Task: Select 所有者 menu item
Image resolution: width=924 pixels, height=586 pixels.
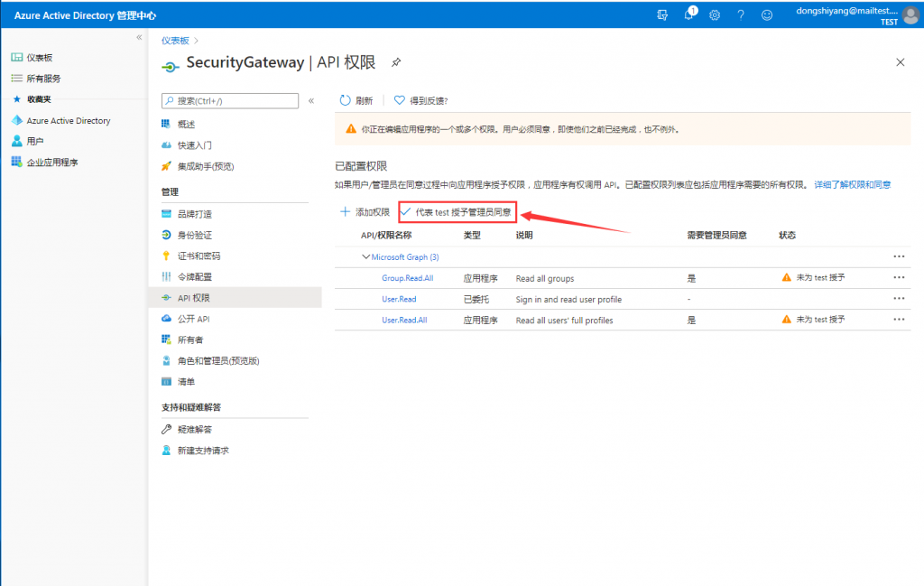Action: click(x=190, y=340)
